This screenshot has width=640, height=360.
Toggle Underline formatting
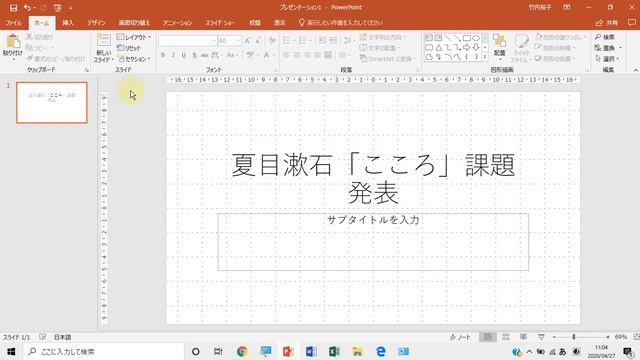point(184,55)
